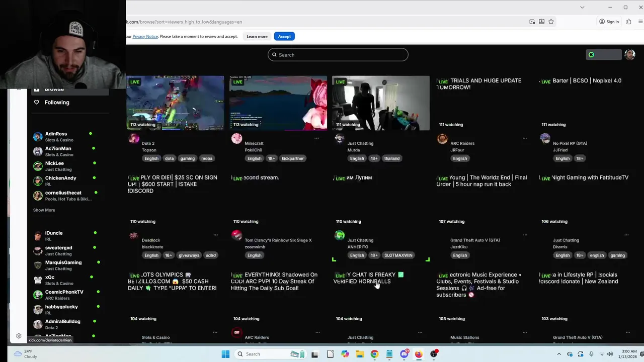Bookmark this page with star icon
Screen dimensions: 644x362
[551, 22]
